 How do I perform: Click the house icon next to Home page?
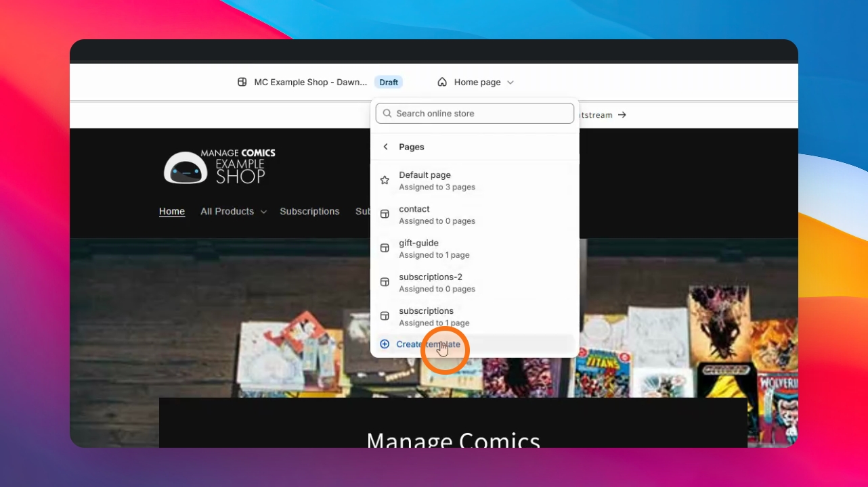click(442, 82)
